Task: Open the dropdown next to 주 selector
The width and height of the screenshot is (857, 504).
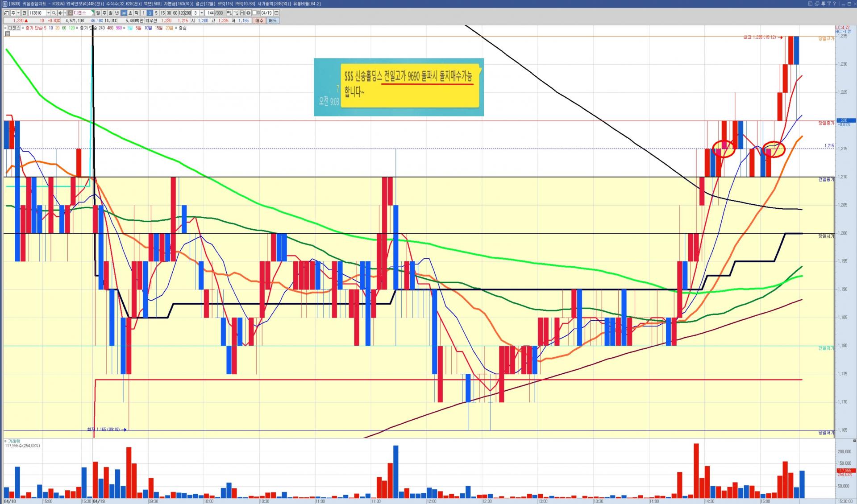Action: tap(18, 13)
